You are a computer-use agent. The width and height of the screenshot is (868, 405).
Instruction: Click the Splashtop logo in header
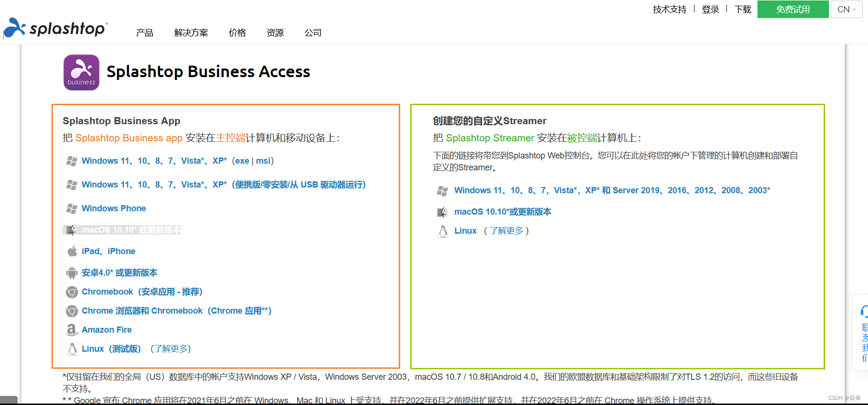point(55,28)
